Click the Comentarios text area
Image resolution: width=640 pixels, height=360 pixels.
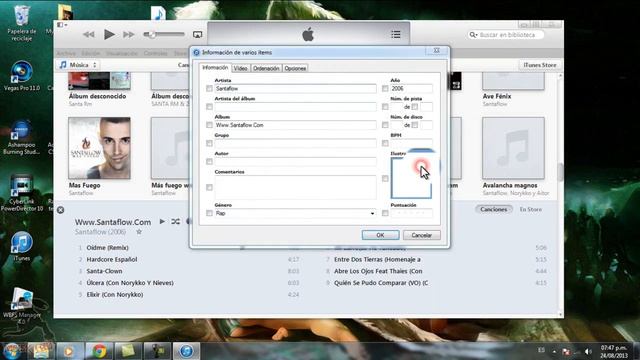[x=295, y=187]
